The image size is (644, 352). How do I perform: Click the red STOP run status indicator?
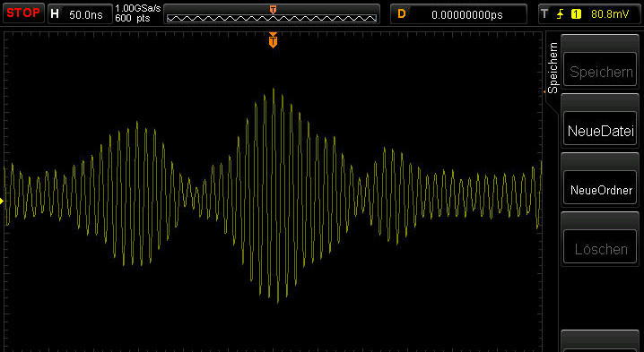(23, 13)
